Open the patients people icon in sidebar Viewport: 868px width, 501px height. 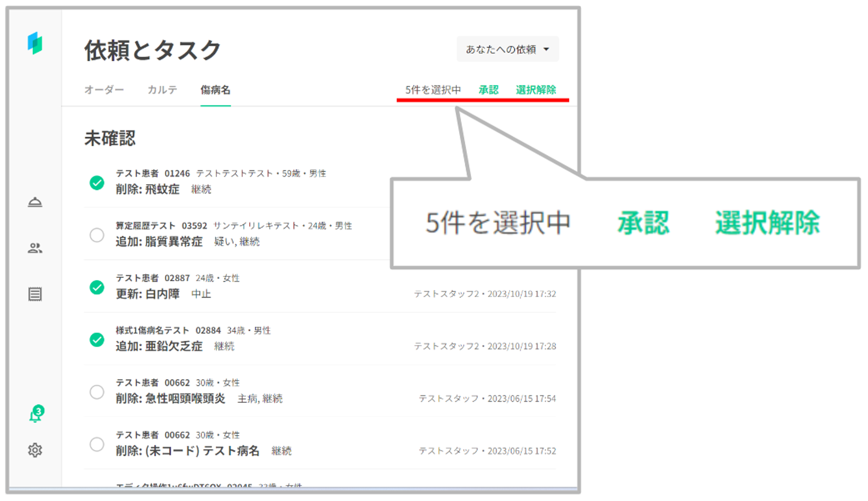35,248
